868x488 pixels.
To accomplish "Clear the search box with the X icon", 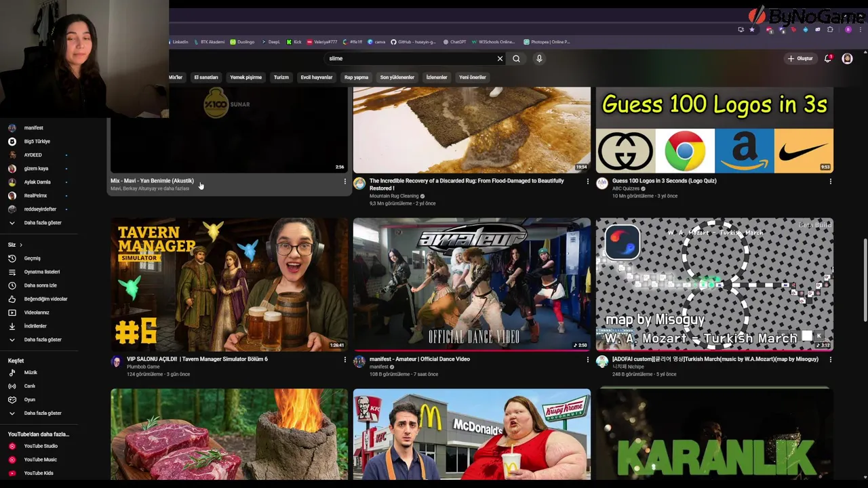I will 500,58.
